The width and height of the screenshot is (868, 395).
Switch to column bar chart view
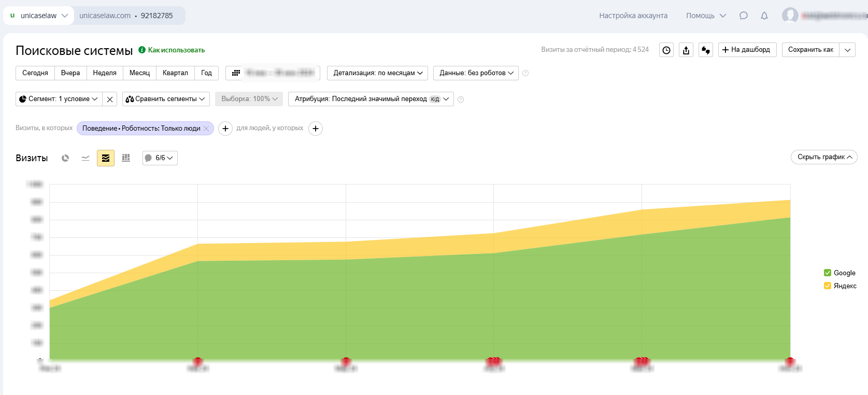click(x=126, y=158)
